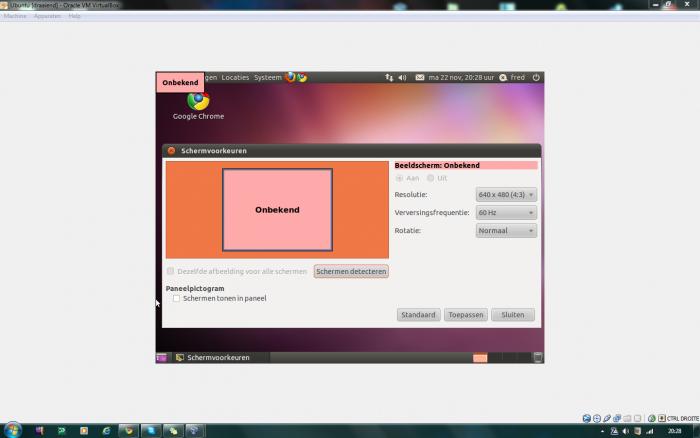Click the power session icon
This screenshot has height=438, width=700.
pyautogui.click(x=536, y=77)
